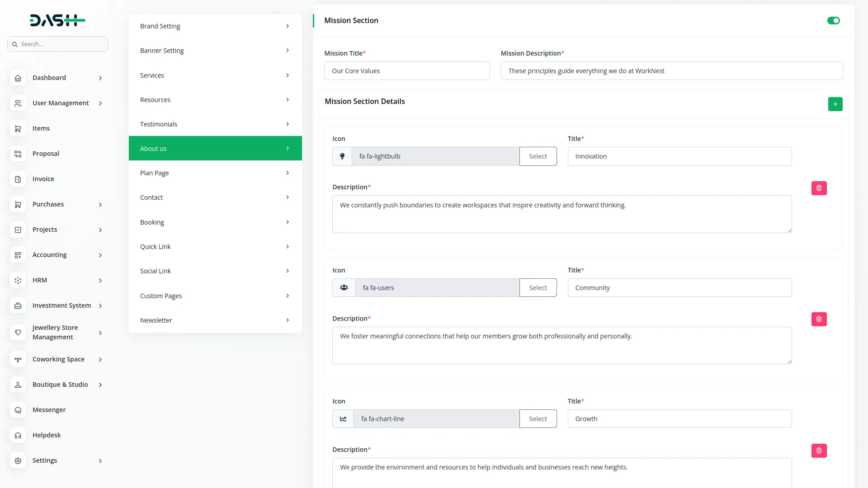The image size is (868, 488).
Task: Open the Testimonials settings section
Action: click(215, 124)
